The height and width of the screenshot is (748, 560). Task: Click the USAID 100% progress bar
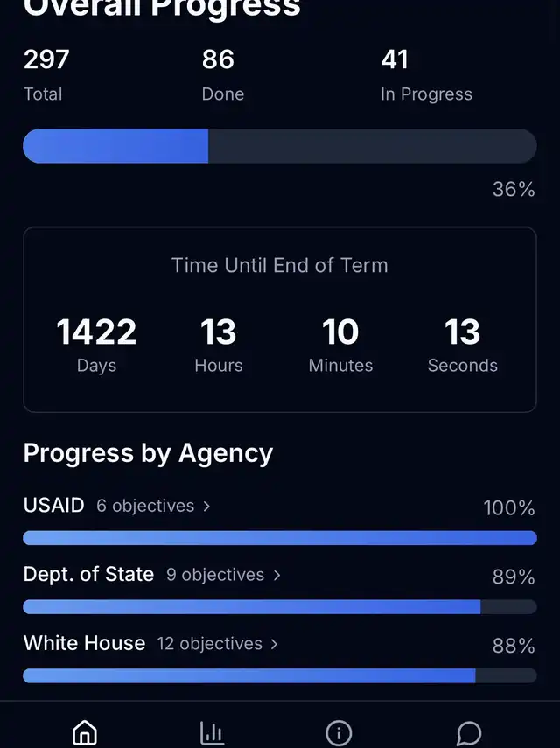click(280, 538)
